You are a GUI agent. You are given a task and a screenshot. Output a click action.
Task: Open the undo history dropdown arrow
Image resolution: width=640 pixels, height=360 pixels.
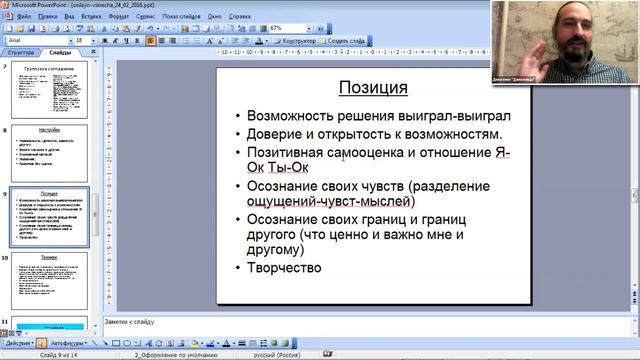click(x=158, y=29)
